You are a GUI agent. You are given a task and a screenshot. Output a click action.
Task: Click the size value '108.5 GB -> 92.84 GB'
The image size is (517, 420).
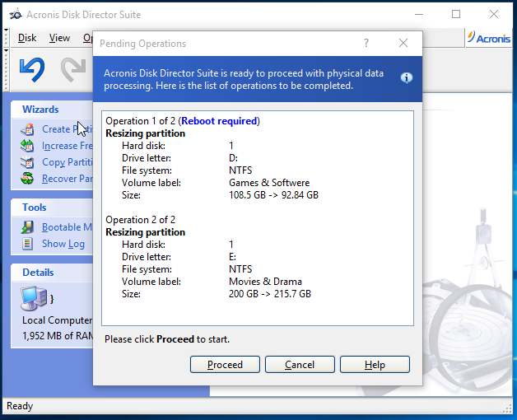point(273,195)
